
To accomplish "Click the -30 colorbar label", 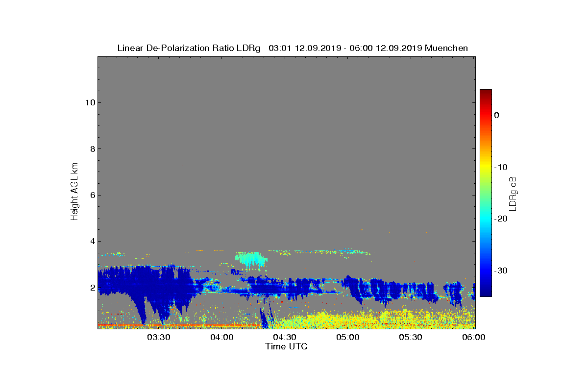I will pos(501,271).
